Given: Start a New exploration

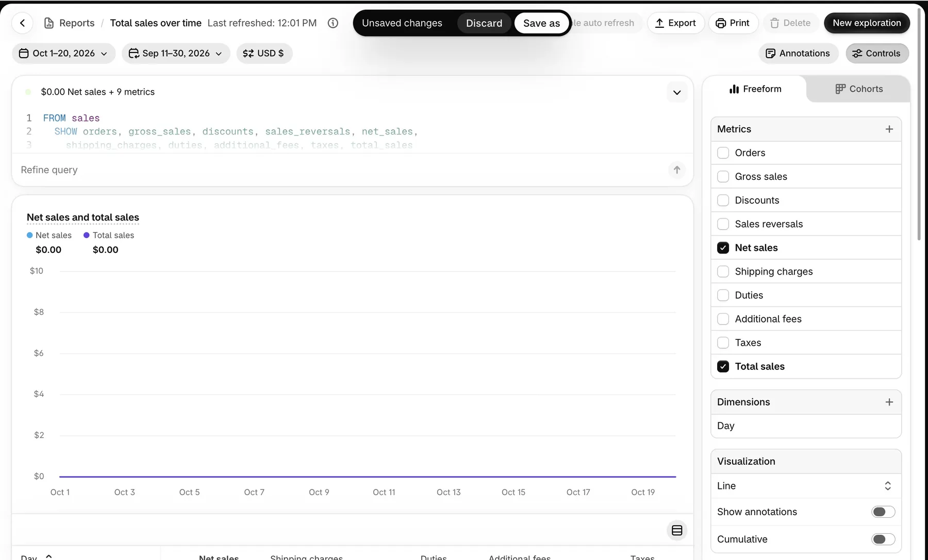Looking at the screenshot, I should pos(867,23).
